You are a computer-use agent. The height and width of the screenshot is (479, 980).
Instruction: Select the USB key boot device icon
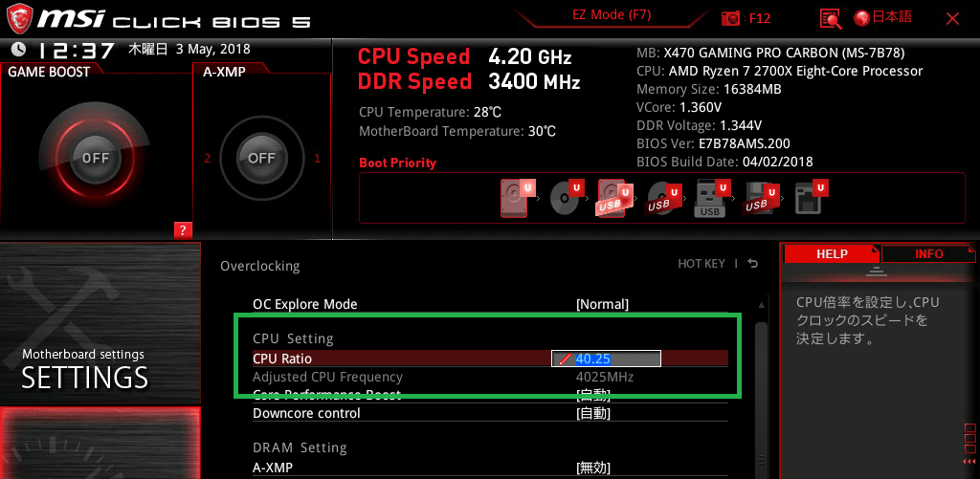tap(712, 198)
